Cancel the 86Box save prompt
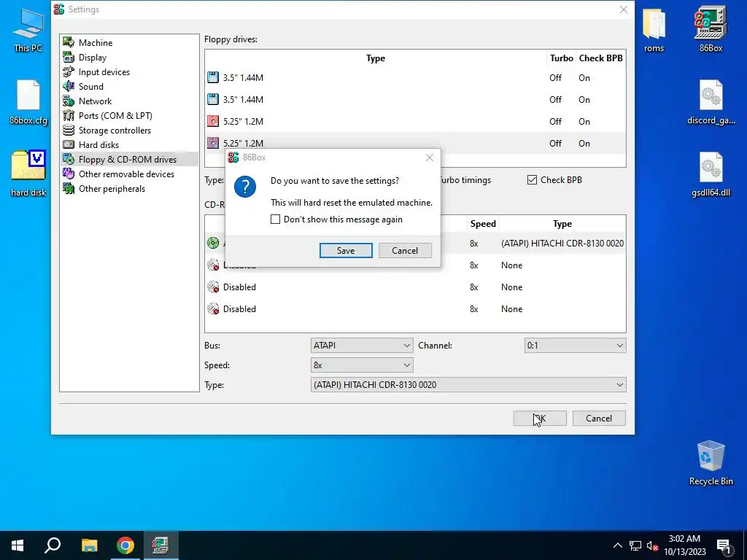The height and width of the screenshot is (560, 747). pyautogui.click(x=405, y=251)
